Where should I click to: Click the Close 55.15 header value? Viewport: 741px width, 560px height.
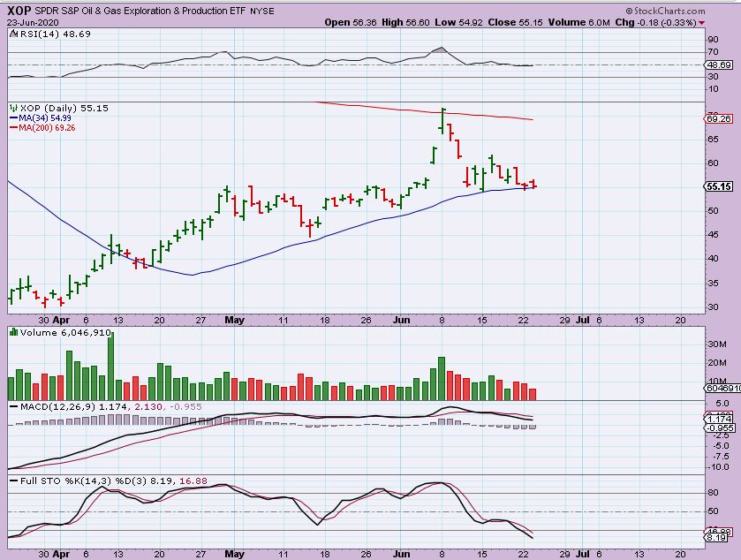point(515,22)
